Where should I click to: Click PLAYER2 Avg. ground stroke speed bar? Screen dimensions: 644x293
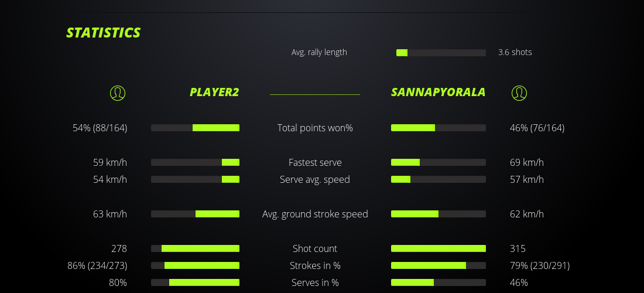click(195, 214)
